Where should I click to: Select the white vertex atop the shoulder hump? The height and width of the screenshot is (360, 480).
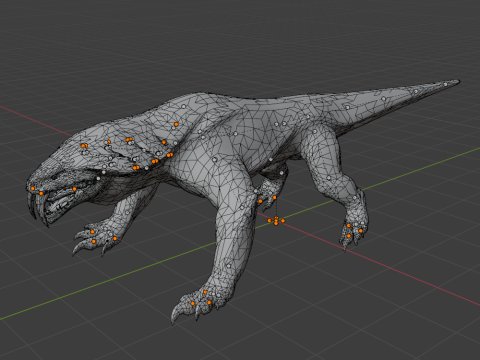[x=183, y=107]
